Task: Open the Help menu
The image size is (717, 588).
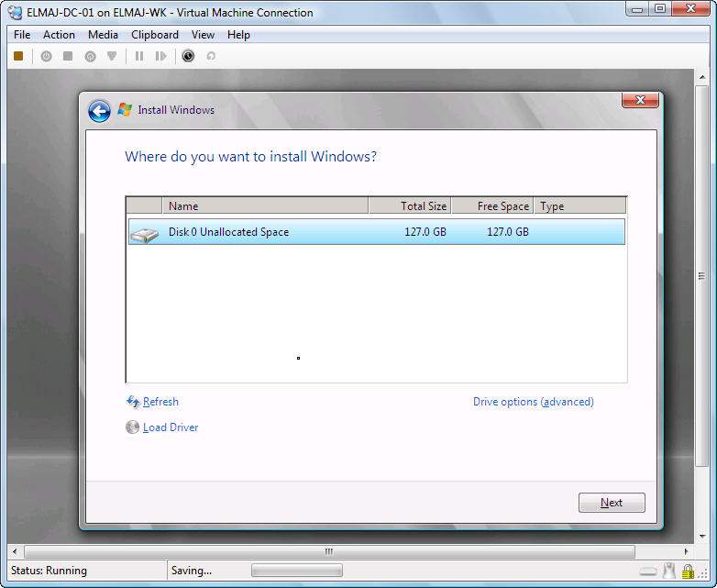Action: (238, 35)
